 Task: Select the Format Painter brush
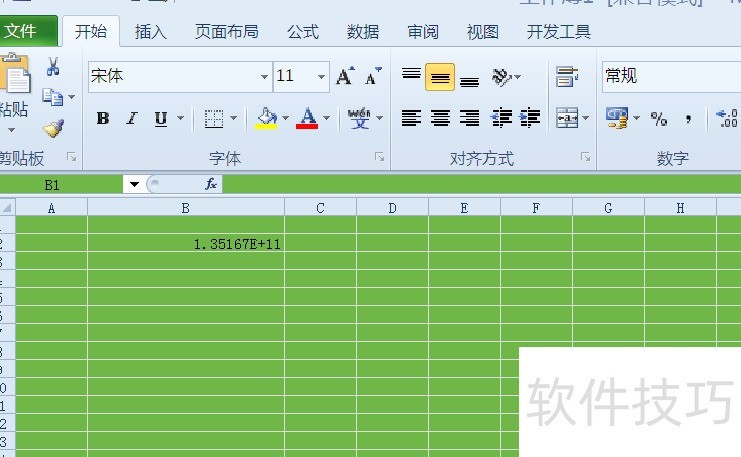pyautogui.click(x=53, y=128)
